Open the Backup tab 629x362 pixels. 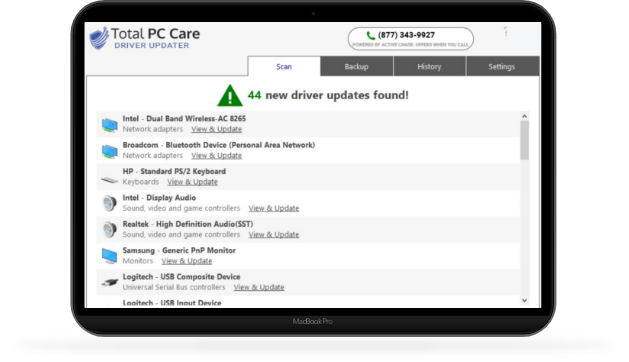click(357, 67)
